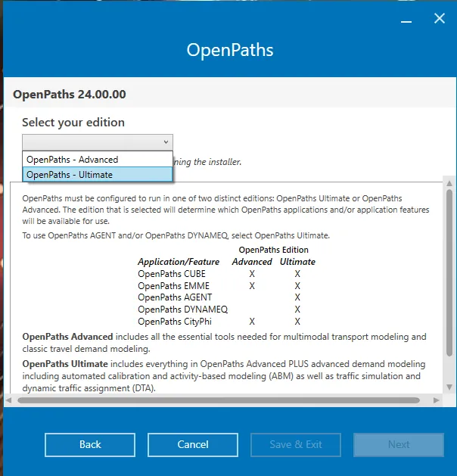Click the horizontal scrollbar thumb
This screenshot has width=457, height=476.
click(x=219, y=400)
